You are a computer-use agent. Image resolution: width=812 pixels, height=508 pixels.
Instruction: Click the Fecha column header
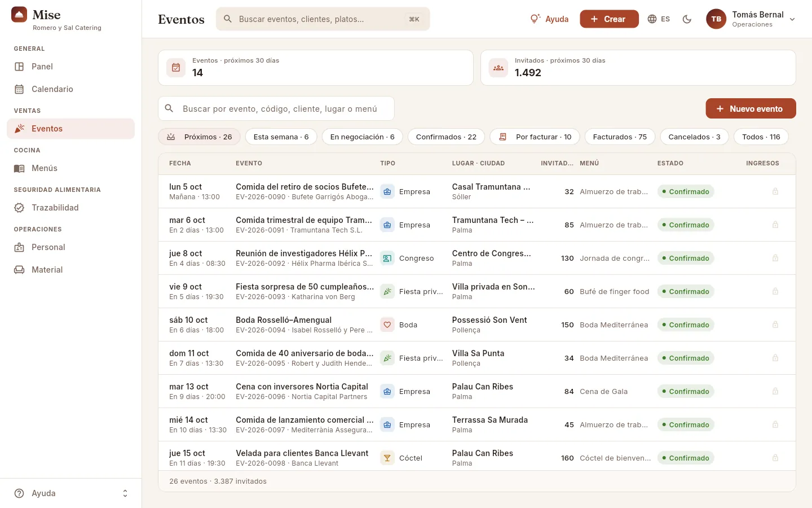pos(180,164)
